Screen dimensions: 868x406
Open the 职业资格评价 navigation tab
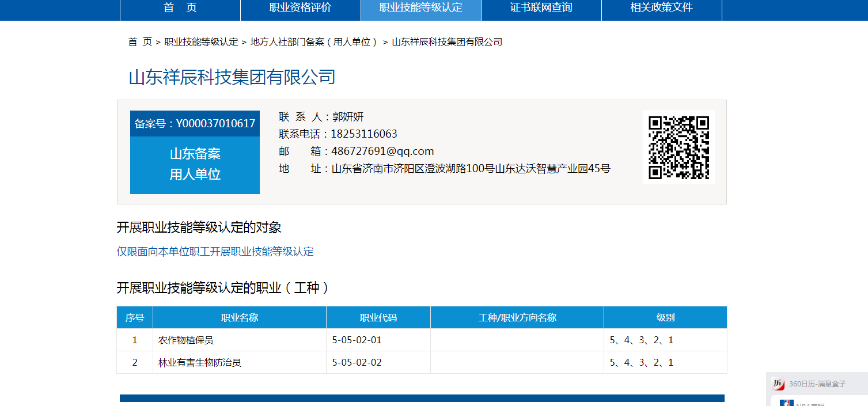(300, 8)
